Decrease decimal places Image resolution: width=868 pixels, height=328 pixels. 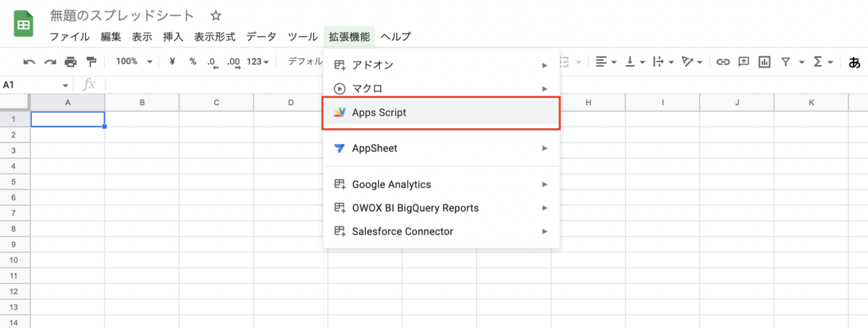tap(212, 62)
